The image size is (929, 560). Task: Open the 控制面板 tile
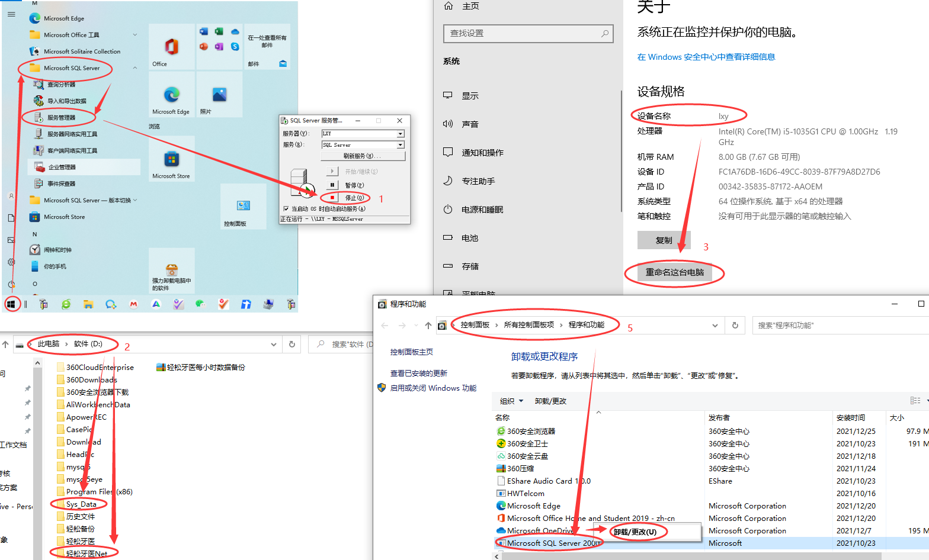(x=243, y=207)
